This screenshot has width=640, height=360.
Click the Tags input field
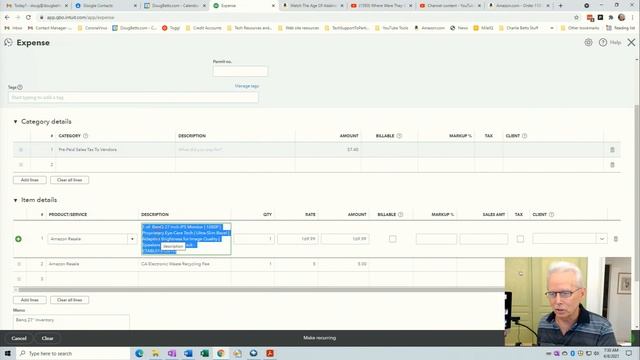pyautogui.click(x=133, y=98)
